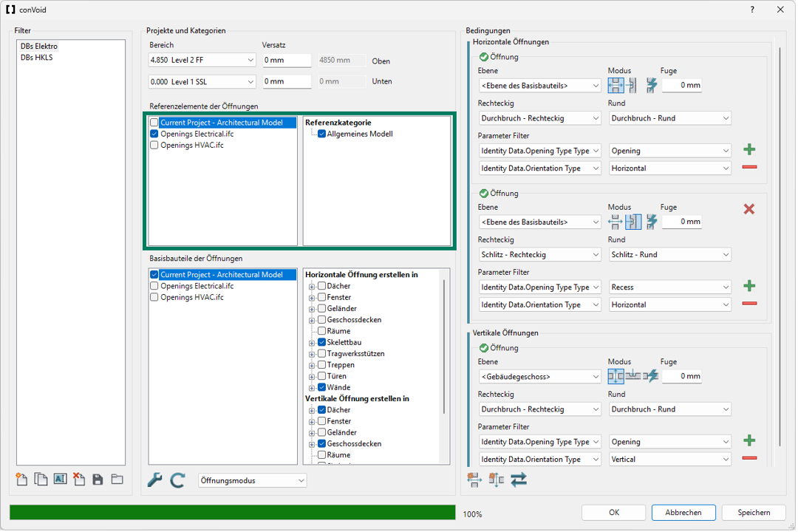Screen dimensions: 798x532
Task: Toggle lightning mode icon in Schlitz group
Action: tap(652, 222)
